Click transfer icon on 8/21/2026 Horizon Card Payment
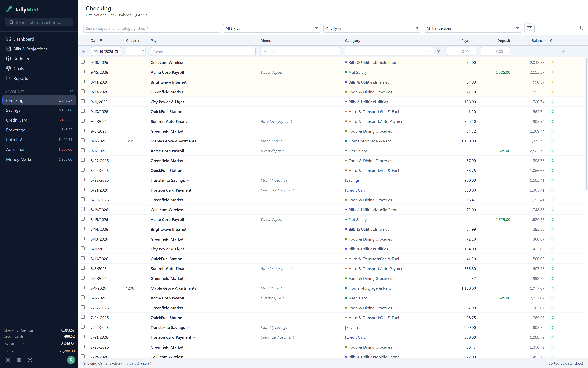Image resolution: width=588 pixels, height=368 pixels. [x=194, y=190]
